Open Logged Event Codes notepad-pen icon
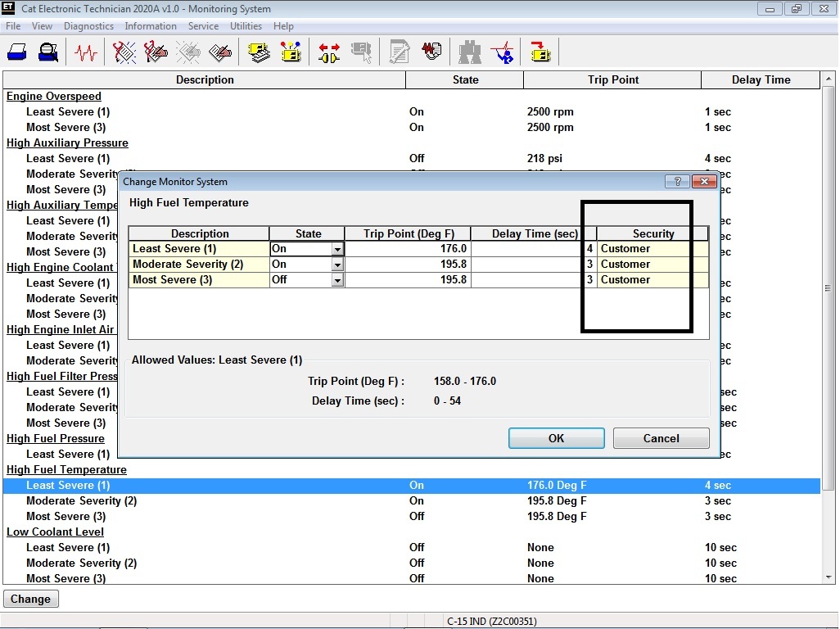Screen dimensions: 840x629 (220, 52)
